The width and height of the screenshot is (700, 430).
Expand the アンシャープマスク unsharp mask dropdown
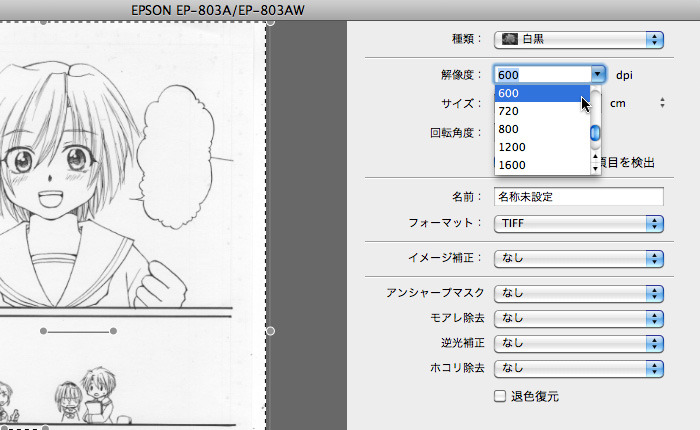pos(579,293)
